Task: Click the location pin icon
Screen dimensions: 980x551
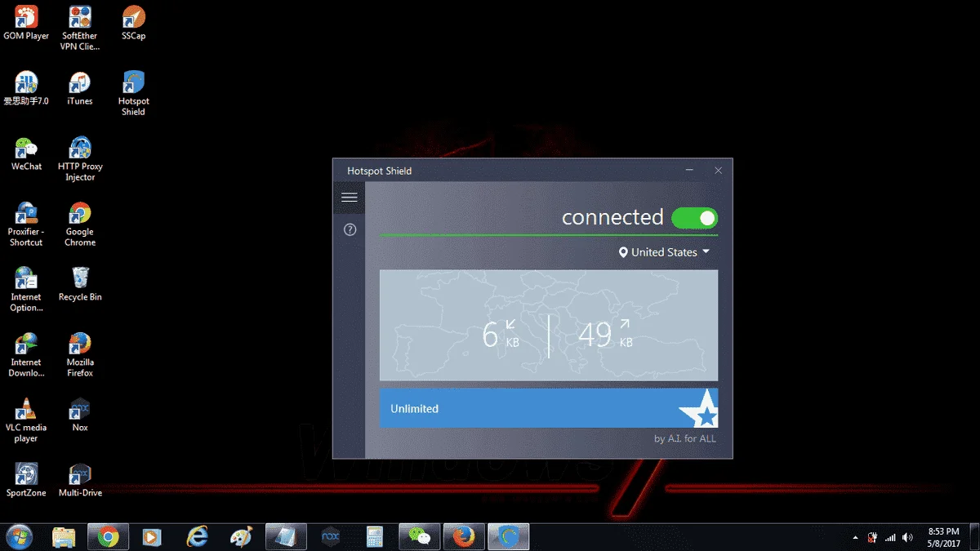Action: (x=623, y=252)
